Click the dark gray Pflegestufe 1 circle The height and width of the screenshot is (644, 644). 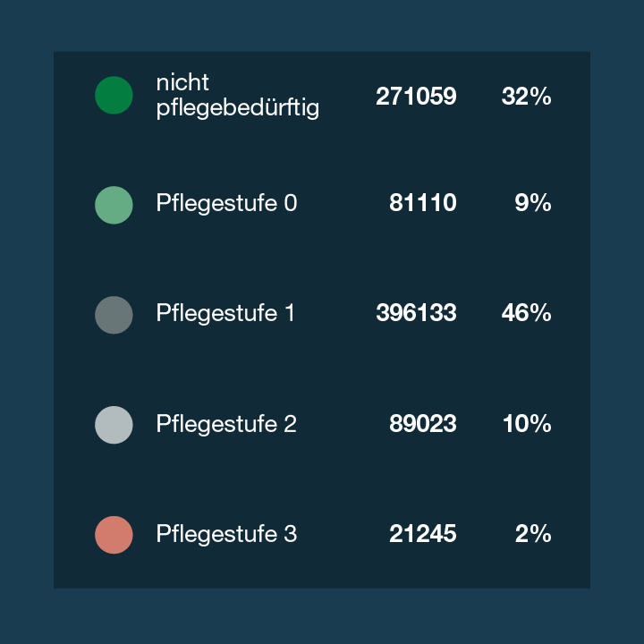pos(114,315)
